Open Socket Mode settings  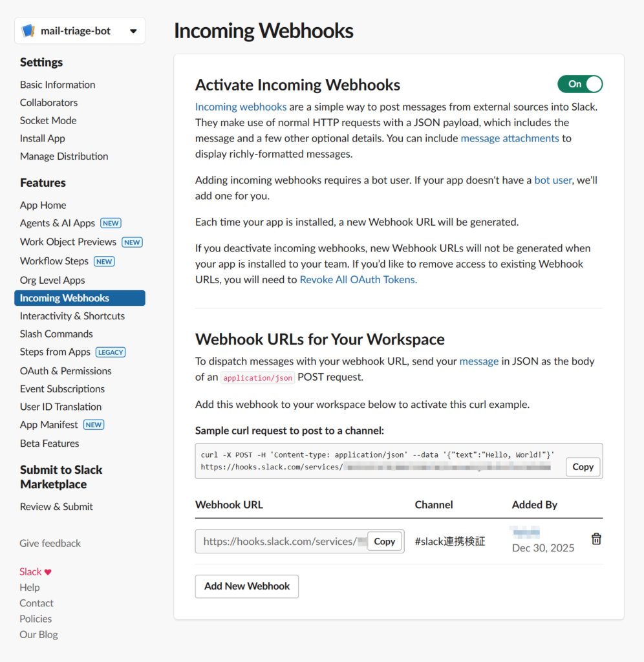(48, 121)
